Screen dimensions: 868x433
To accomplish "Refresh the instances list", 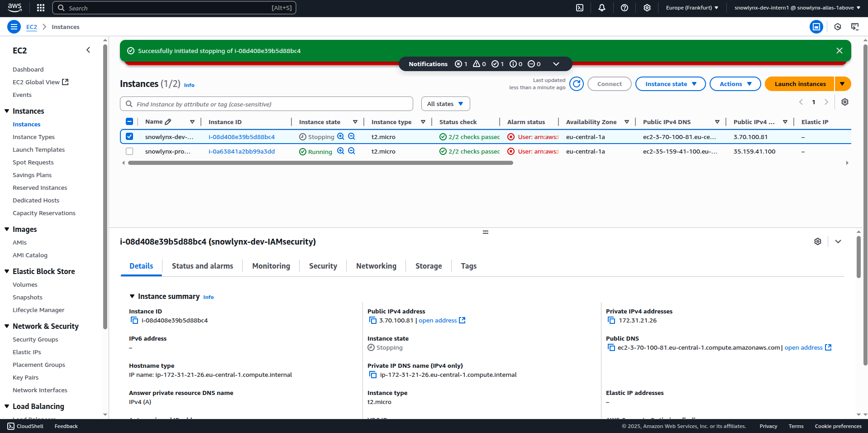I will click(576, 84).
